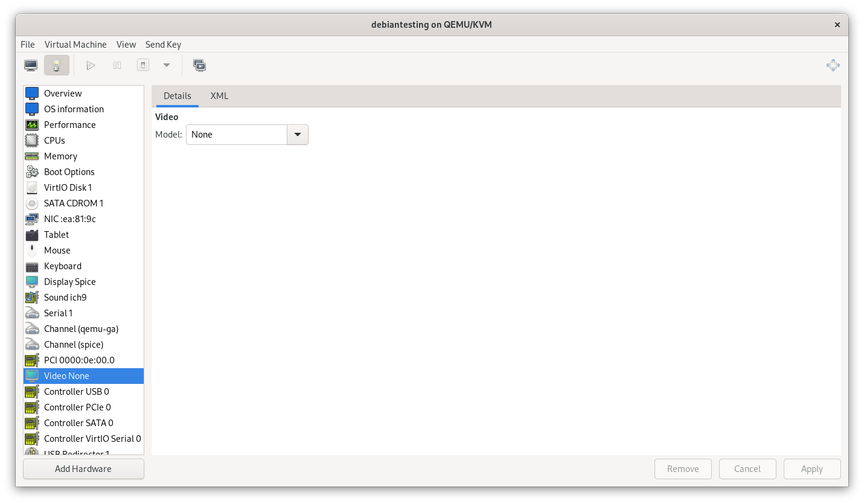Image resolution: width=864 pixels, height=504 pixels.
Task: Open the SATA CDROM 1 device
Action: coord(74,203)
